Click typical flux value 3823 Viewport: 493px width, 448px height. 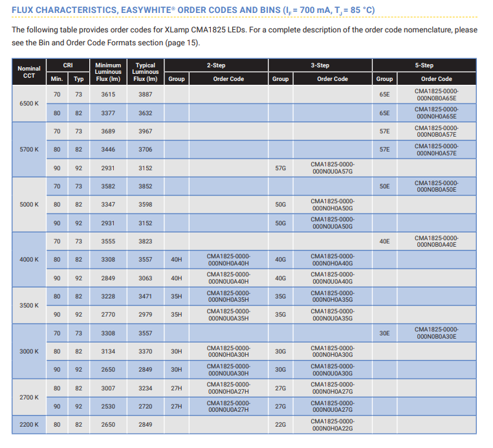click(x=146, y=241)
